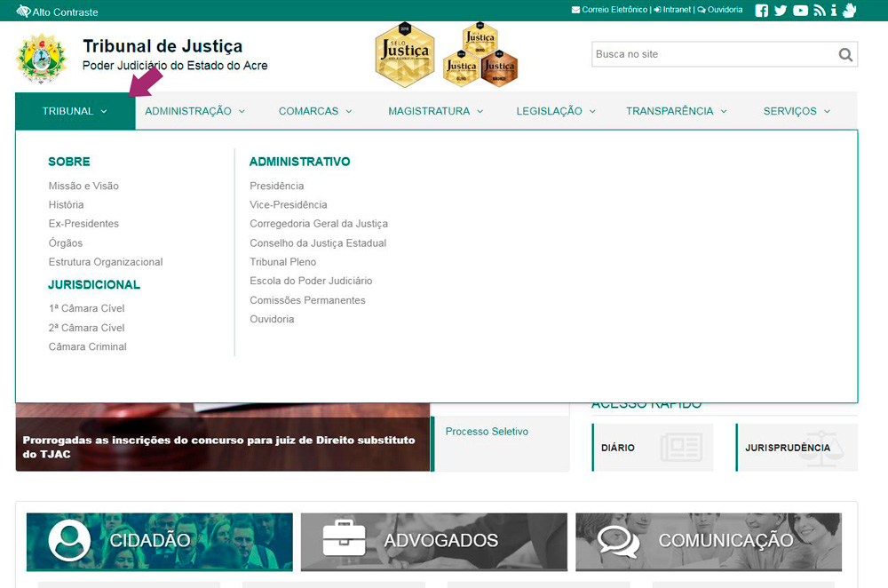The width and height of the screenshot is (888, 588).
Task: Expand the COMARCAS dropdown menu
Action: click(x=315, y=111)
